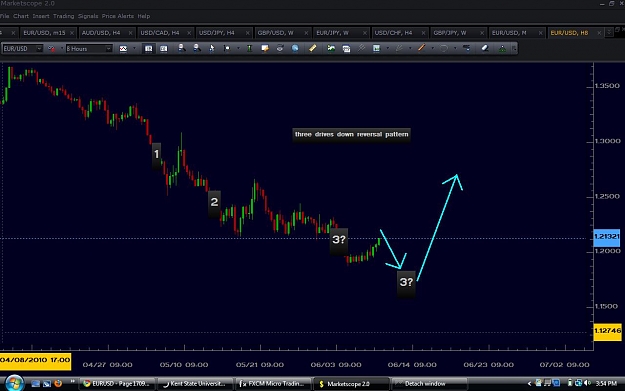
Task: Click the crosshair marker tool icon
Action: [x=227, y=48]
